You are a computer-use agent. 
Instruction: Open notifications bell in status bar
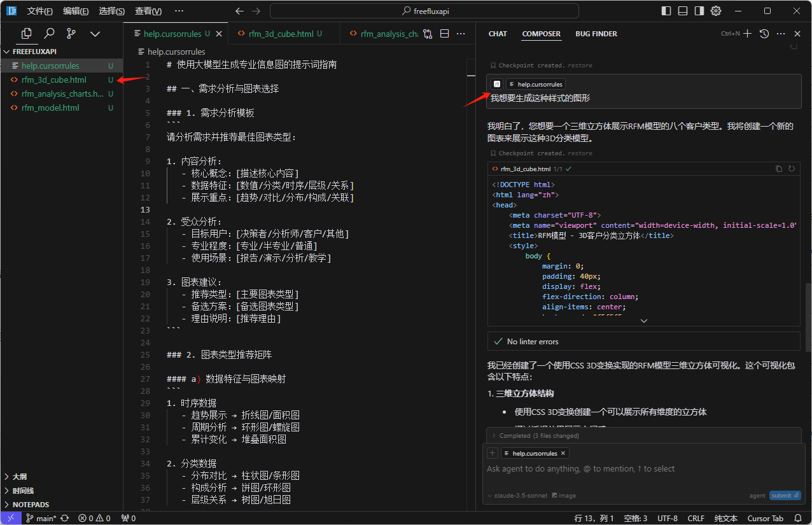[x=798, y=518]
